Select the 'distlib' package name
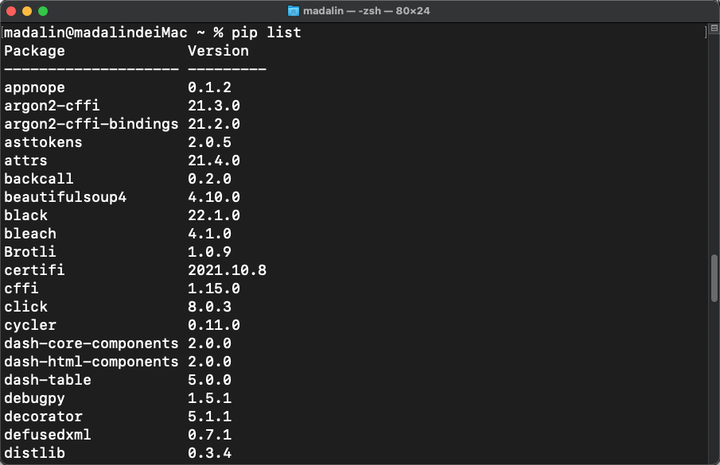The image size is (720, 465). click(34, 453)
